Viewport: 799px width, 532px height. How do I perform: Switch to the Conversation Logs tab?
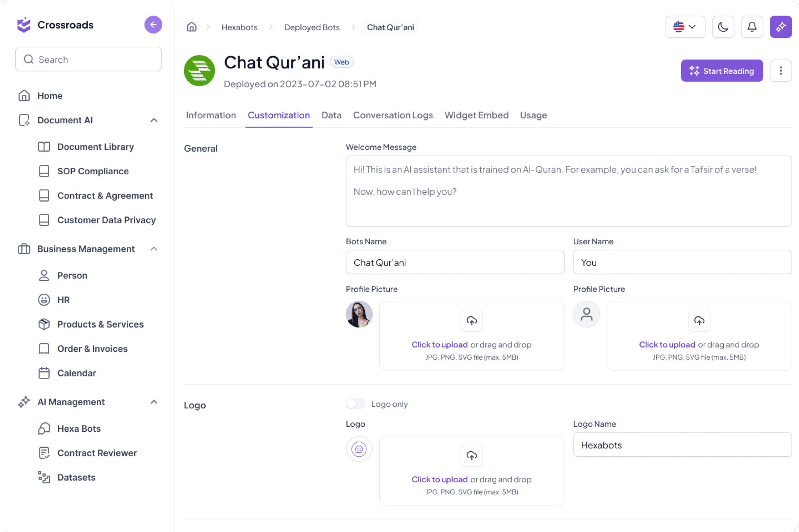point(393,115)
